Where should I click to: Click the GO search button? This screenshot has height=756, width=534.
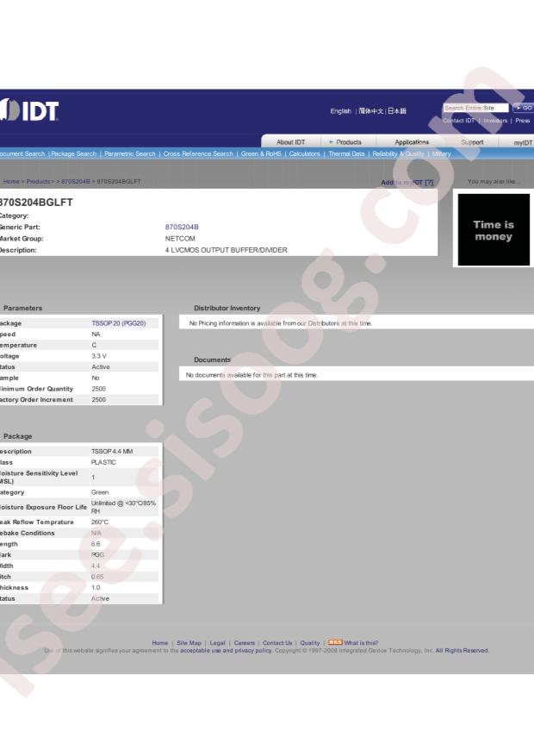pyautogui.click(x=524, y=108)
